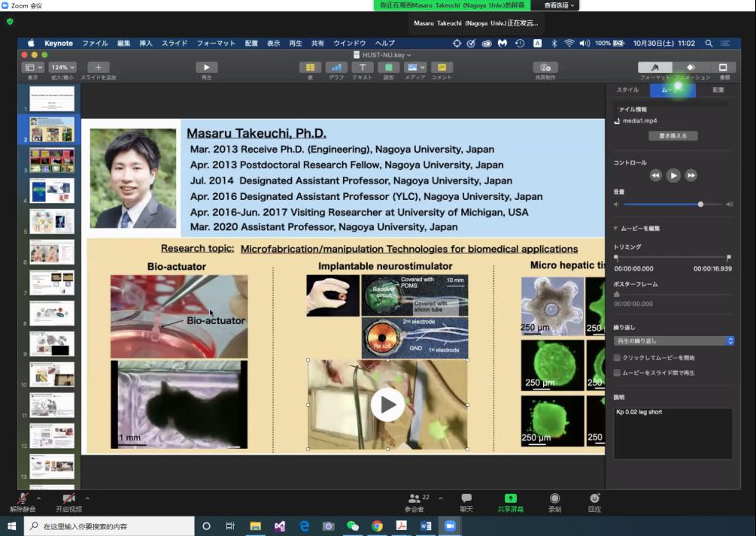Click the 置き換える replace button
This screenshot has width=756, height=536.
[x=673, y=136]
